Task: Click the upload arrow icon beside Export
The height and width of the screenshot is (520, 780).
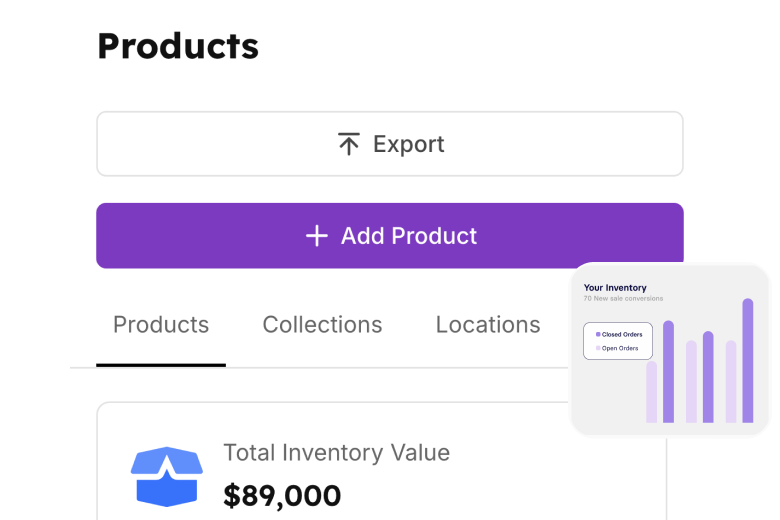Action: click(x=349, y=144)
